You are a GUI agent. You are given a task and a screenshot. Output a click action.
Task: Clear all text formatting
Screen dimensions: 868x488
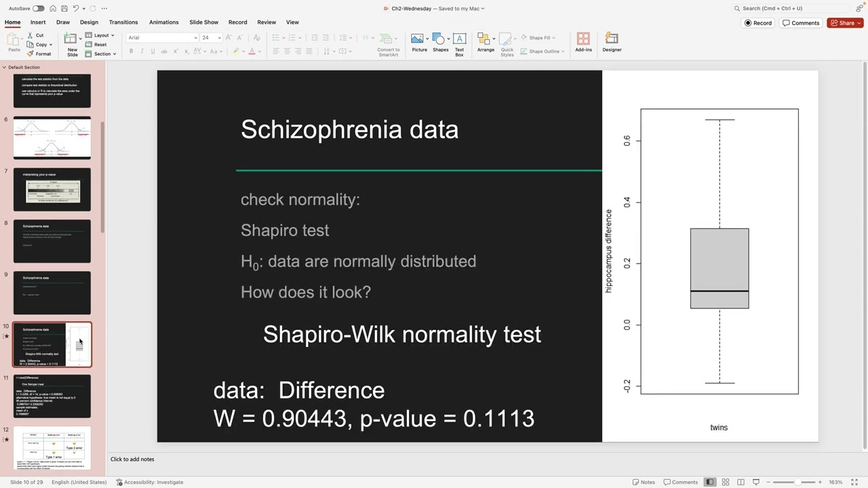[x=256, y=37]
